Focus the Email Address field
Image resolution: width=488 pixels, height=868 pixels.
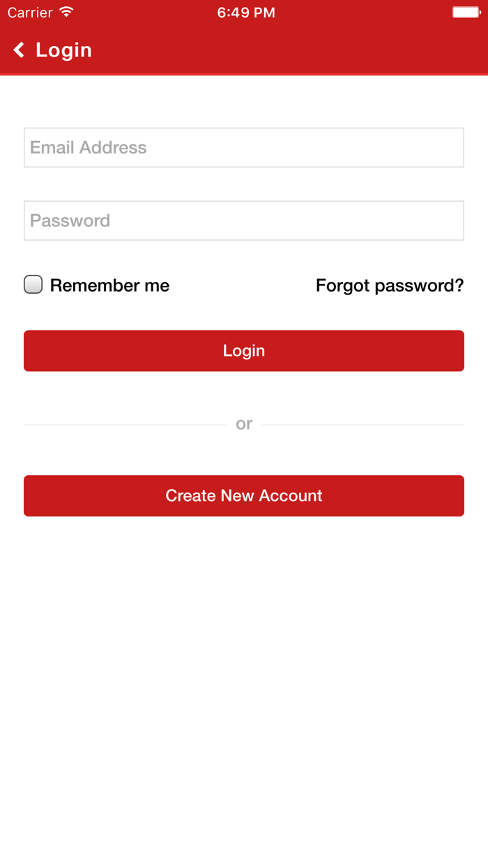click(x=244, y=147)
